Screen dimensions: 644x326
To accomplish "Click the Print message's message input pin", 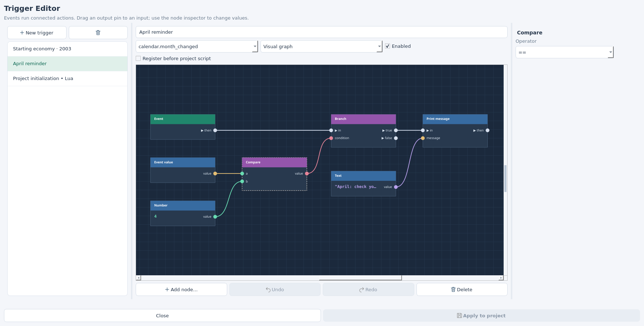I will [423, 138].
